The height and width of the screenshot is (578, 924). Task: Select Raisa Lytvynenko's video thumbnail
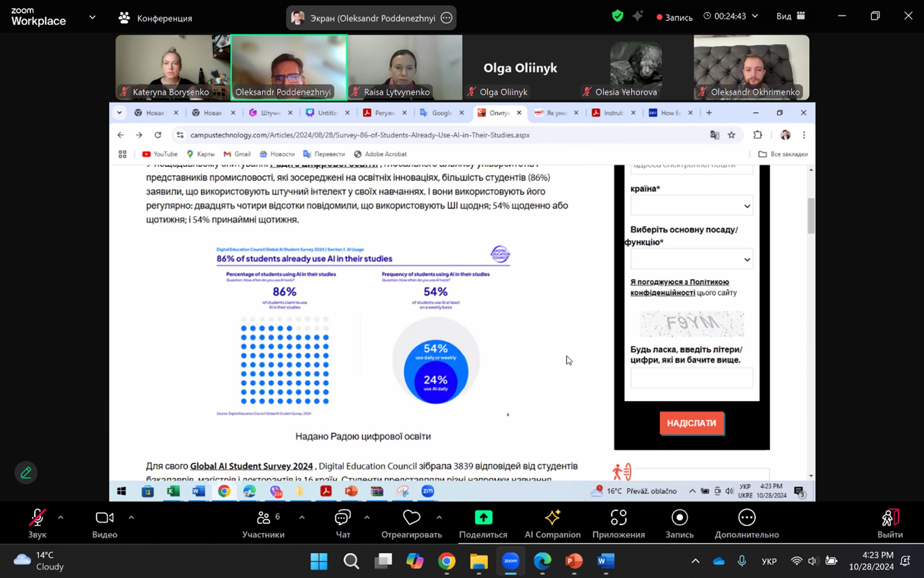pos(405,67)
